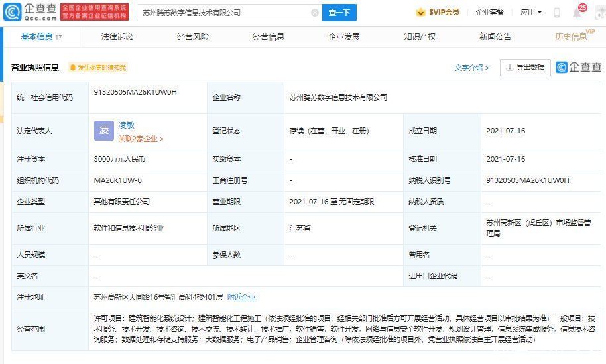The height and width of the screenshot is (364, 606).
Task: Click the SVIP crown icon
Action: [420, 13]
